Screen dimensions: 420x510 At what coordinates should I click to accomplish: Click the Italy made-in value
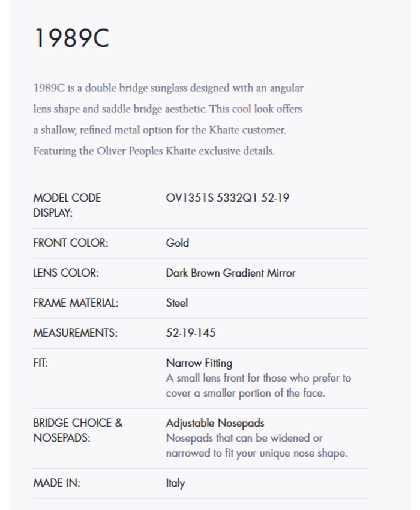click(x=175, y=483)
